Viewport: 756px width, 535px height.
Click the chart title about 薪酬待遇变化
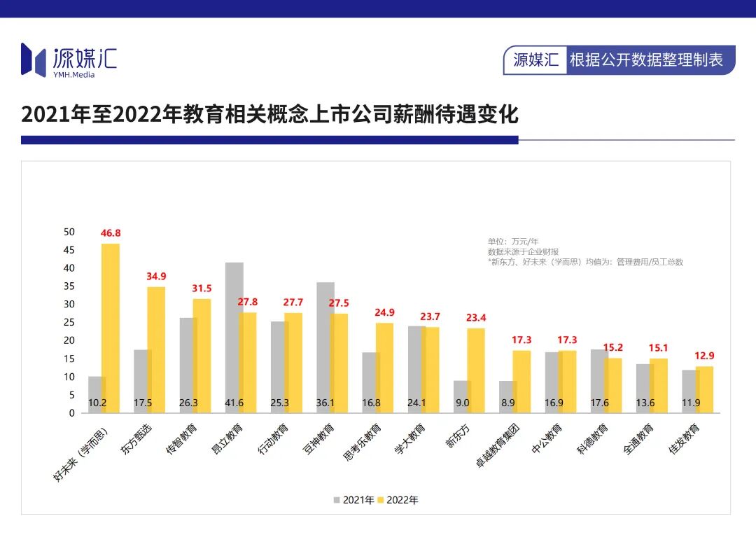(x=269, y=114)
